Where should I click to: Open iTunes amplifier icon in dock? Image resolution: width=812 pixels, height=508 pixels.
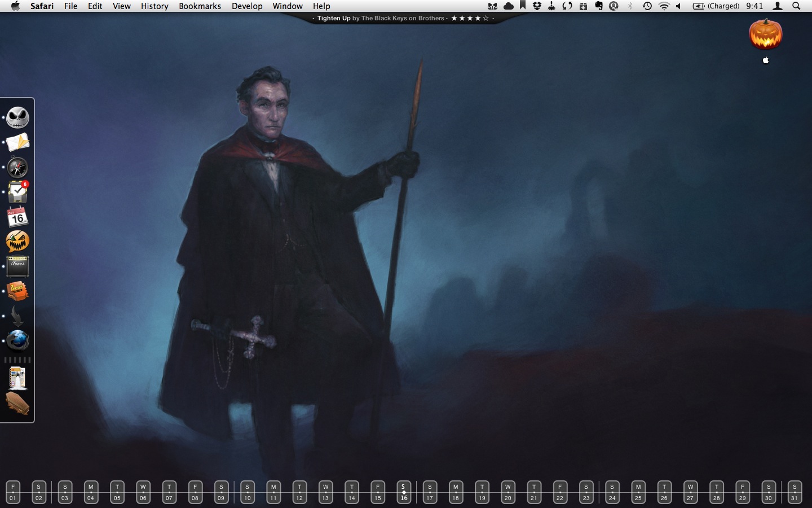tap(17, 266)
